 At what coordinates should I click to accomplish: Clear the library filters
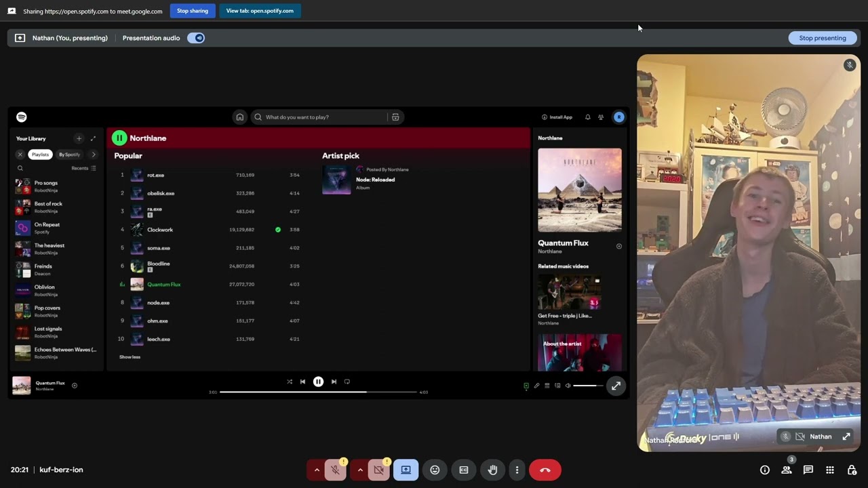pyautogui.click(x=20, y=155)
